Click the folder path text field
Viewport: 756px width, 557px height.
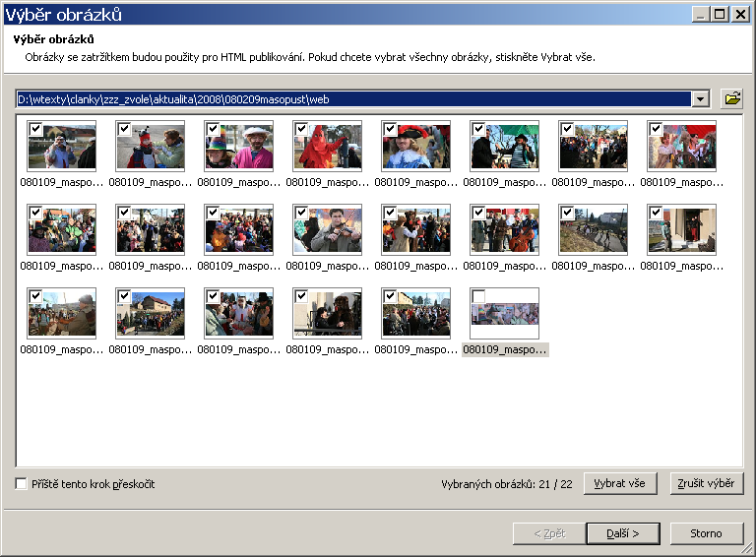pos(354,98)
